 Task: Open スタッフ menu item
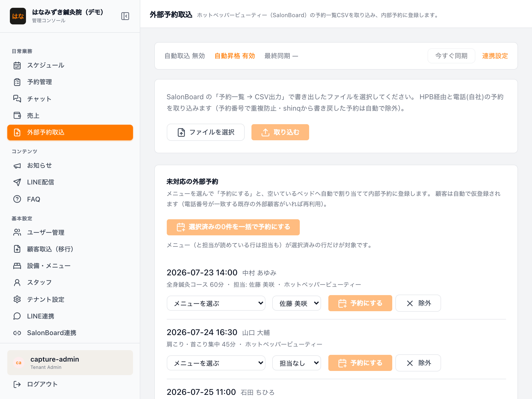click(70, 282)
